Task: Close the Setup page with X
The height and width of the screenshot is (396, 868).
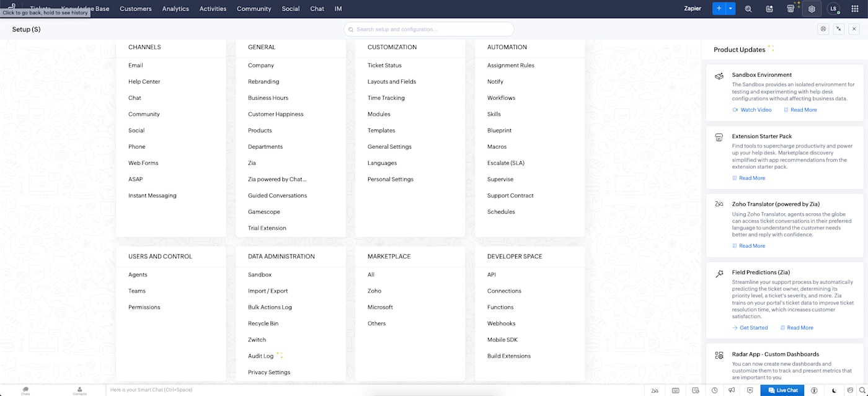Action: (854, 29)
